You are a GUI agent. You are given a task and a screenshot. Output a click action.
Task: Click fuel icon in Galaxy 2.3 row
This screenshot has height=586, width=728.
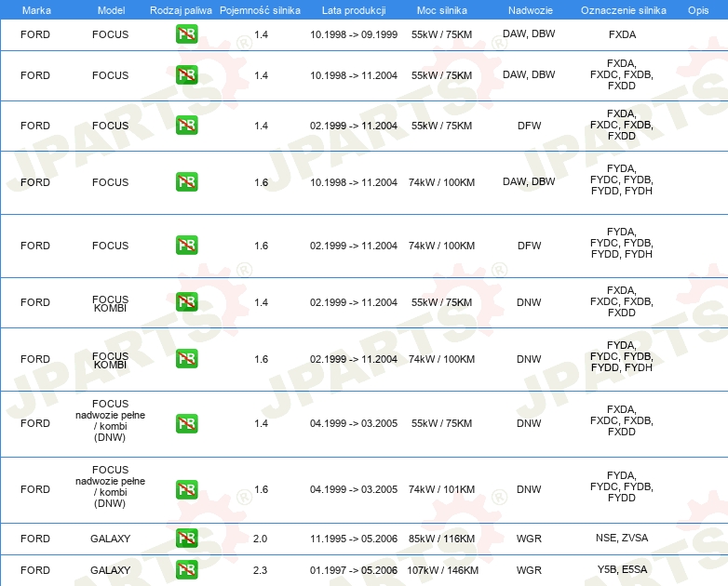(x=186, y=570)
